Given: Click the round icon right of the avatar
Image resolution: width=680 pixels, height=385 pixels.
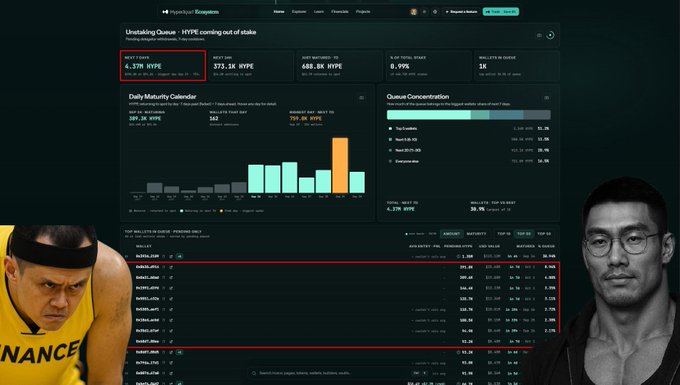Looking at the screenshot, I should pyautogui.click(x=424, y=12).
